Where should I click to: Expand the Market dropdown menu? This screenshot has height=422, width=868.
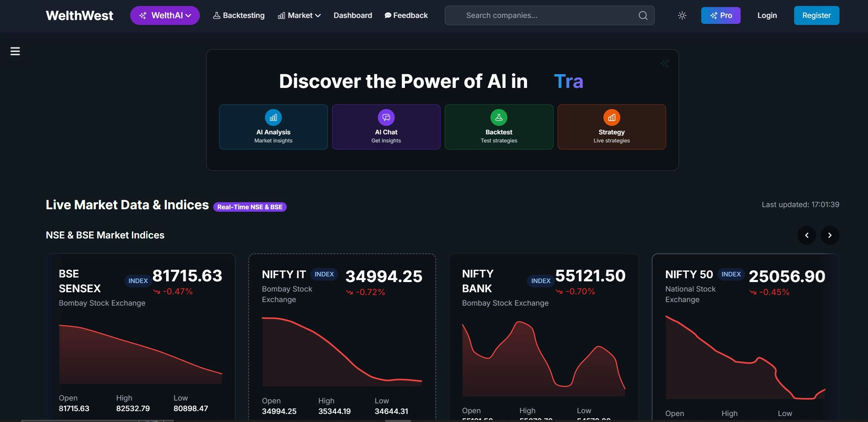pyautogui.click(x=299, y=15)
